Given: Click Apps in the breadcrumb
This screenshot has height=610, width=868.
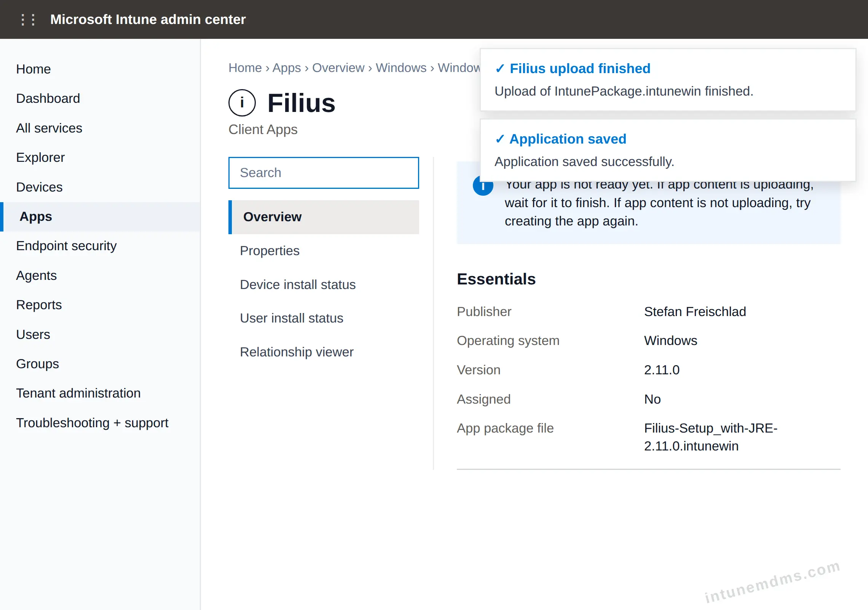Looking at the screenshot, I should coord(287,67).
